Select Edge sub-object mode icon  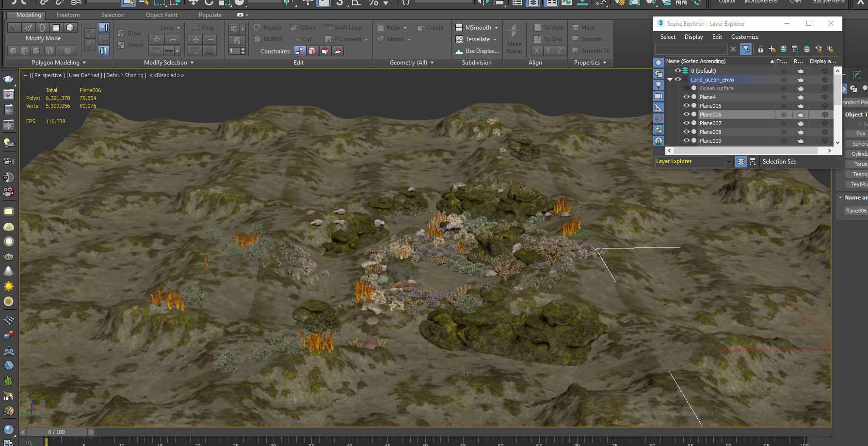(29, 28)
